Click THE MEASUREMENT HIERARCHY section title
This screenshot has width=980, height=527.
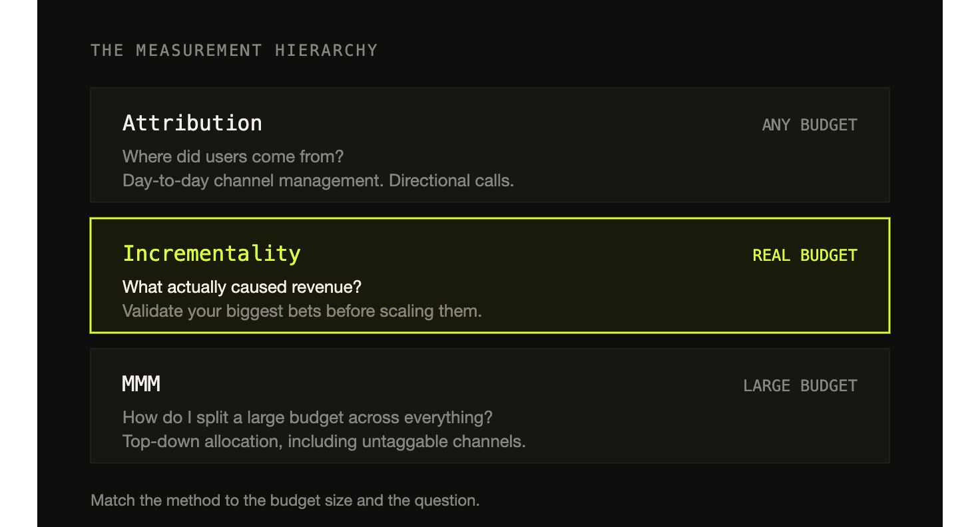coord(234,51)
